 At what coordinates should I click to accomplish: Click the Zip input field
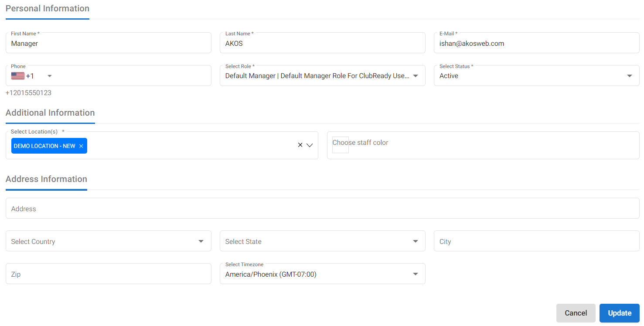pos(108,274)
